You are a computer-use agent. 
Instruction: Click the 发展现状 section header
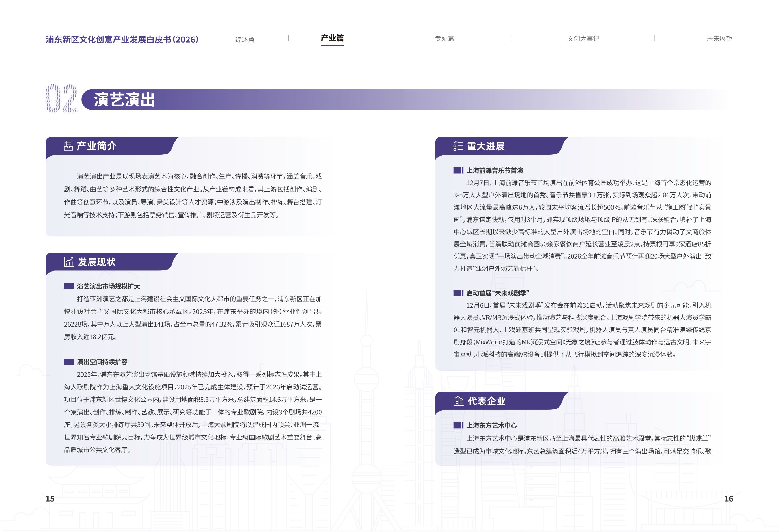[x=97, y=262]
